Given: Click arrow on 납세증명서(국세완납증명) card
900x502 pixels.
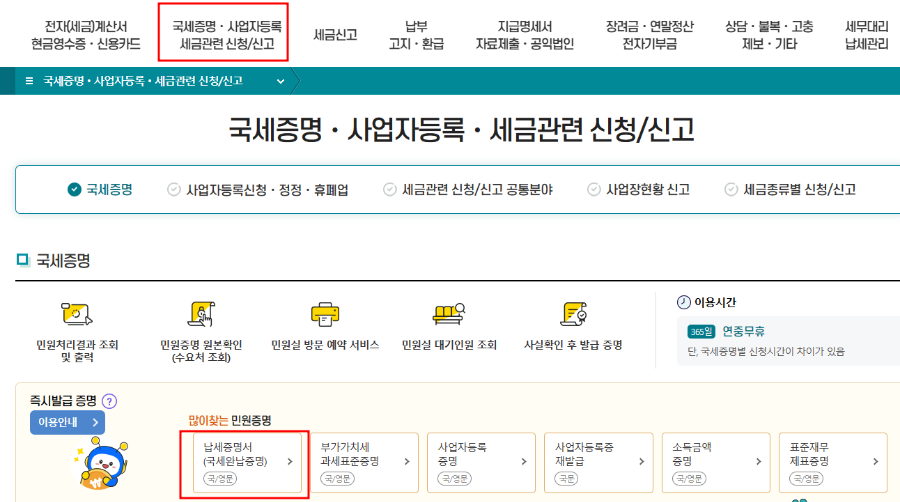Looking at the screenshot, I should point(290,461).
